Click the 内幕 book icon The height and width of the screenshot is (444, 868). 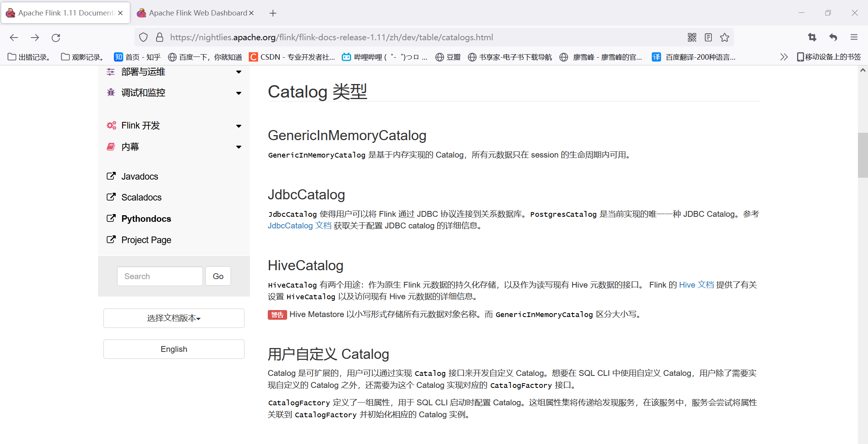111,147
